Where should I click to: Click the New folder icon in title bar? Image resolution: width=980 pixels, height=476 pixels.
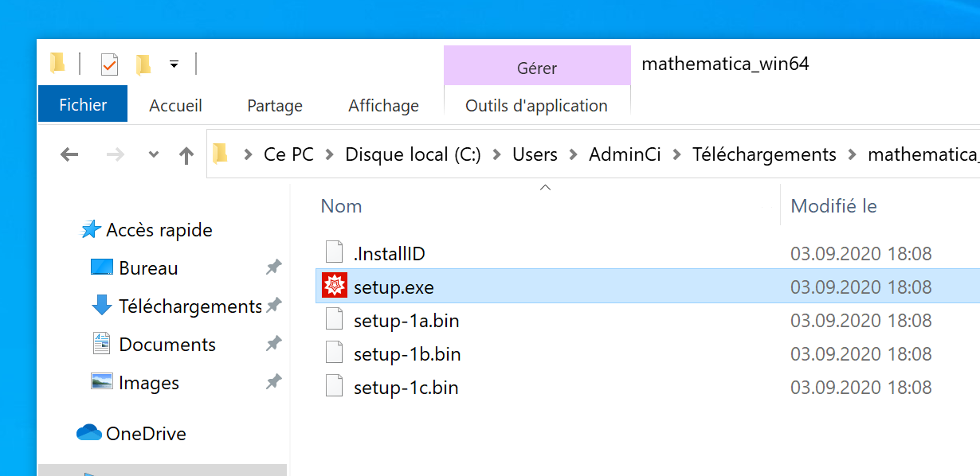click(143, 64)
